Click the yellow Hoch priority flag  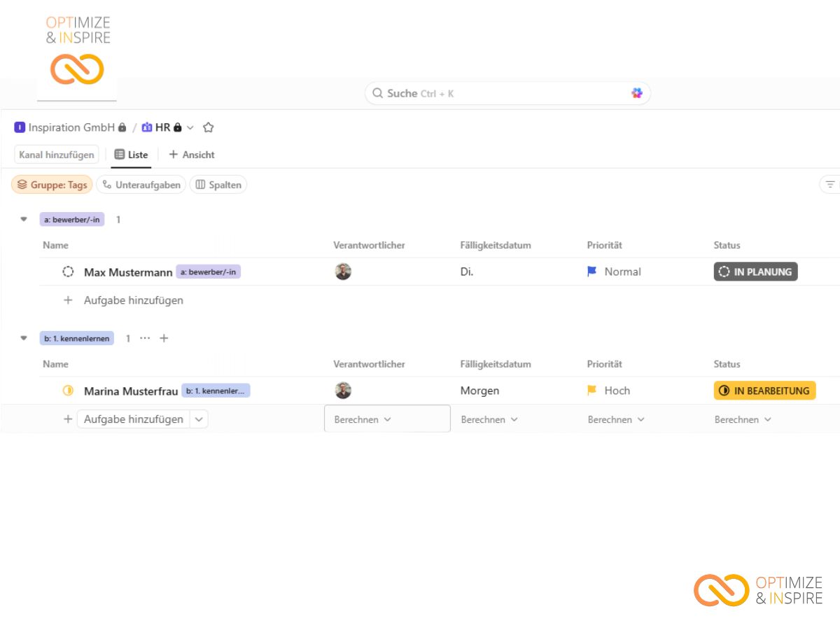pos(592,391)
